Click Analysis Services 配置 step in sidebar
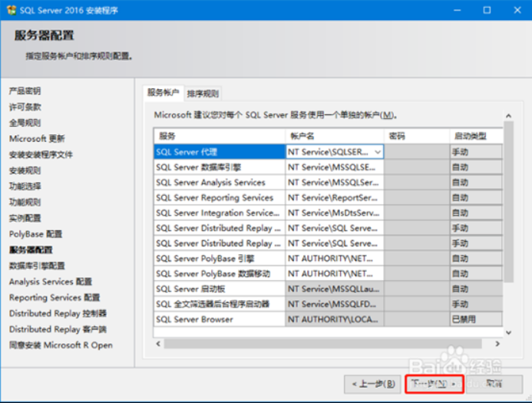532x403 pixels. [51, 282]
